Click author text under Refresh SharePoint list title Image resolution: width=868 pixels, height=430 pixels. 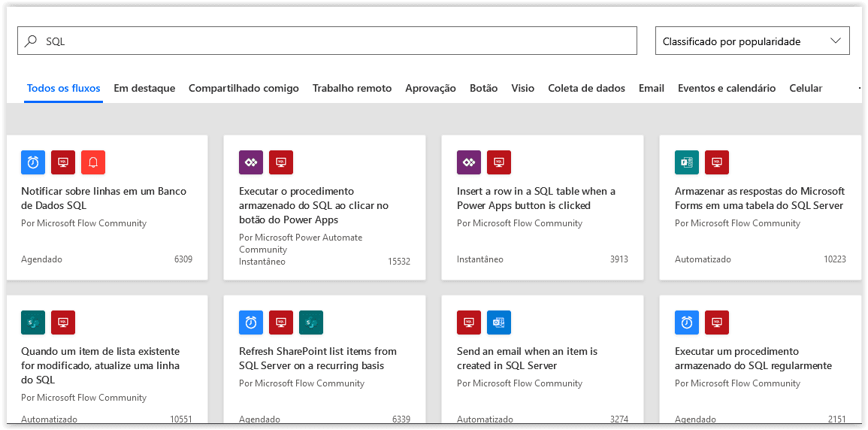tap(301, 383)
